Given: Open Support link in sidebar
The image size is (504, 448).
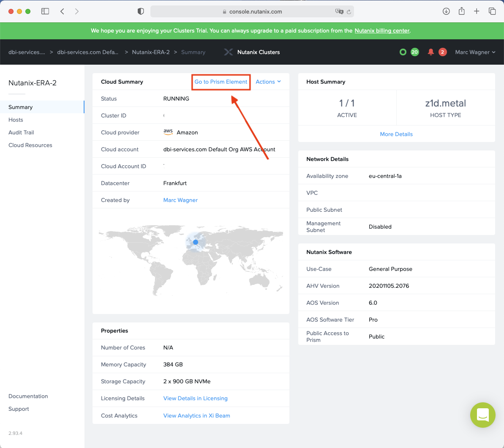Looking at the screenshot, I should click(x=19, y=409).
